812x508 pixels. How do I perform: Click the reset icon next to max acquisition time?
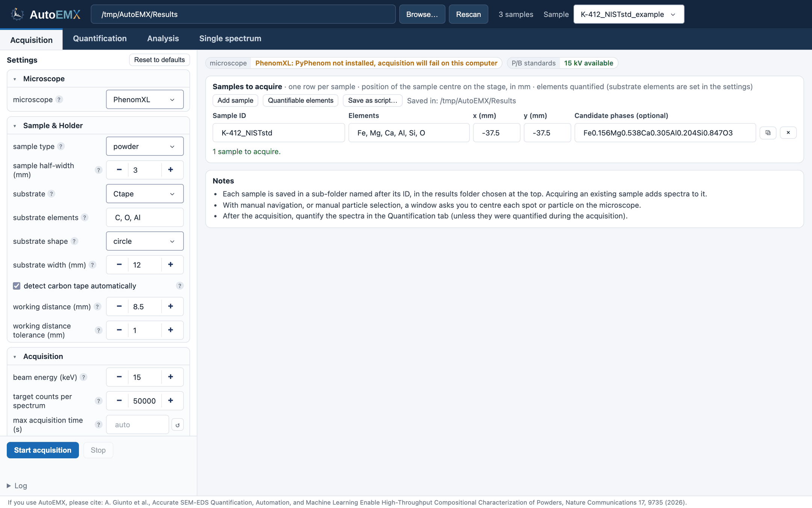[177, 425]
